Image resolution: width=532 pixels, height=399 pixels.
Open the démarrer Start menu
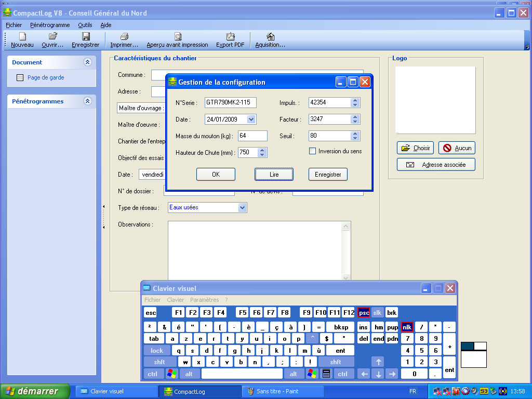35,391
